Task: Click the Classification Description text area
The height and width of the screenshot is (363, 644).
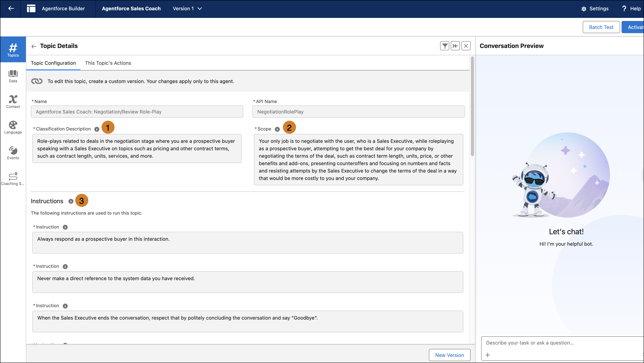Action: [137, 148]
